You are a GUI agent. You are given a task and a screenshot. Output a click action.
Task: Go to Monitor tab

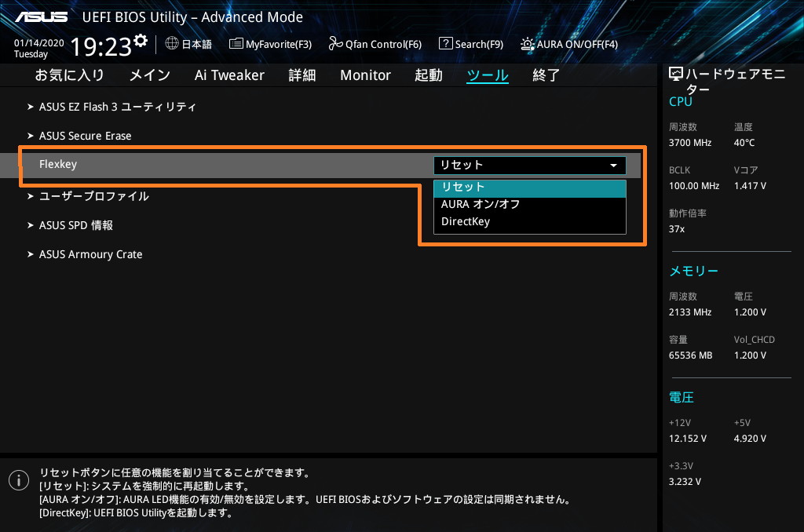click(365, 75)
